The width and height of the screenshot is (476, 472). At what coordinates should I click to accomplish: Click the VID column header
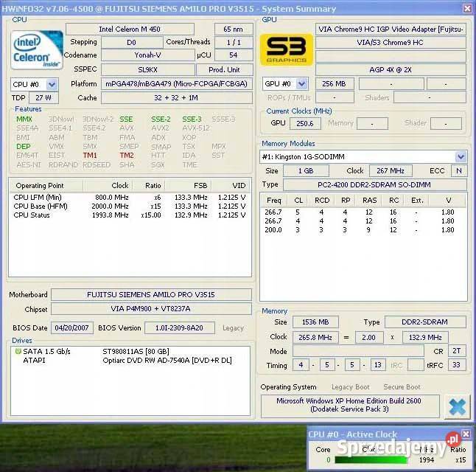coord(231,185)
